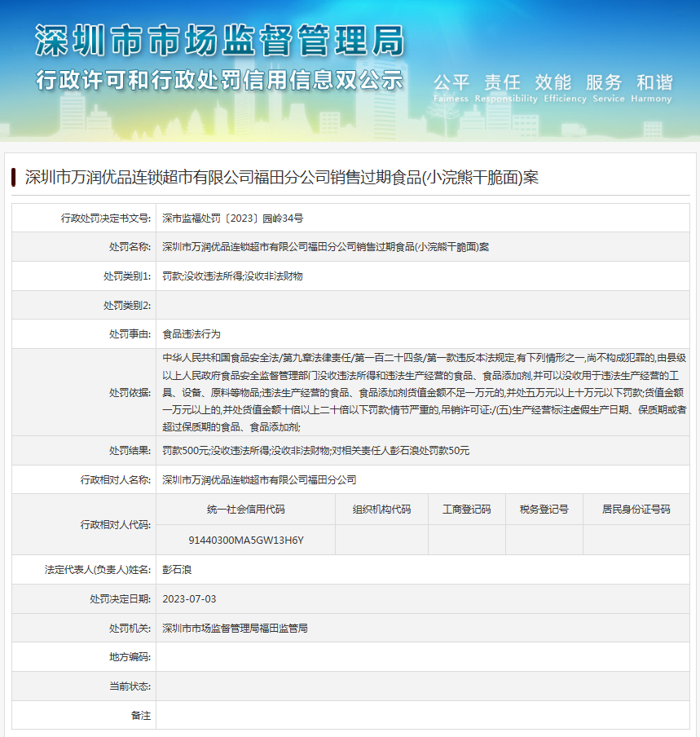
Task: Select the decision date 2023-07-03
Action: [189, 598]
